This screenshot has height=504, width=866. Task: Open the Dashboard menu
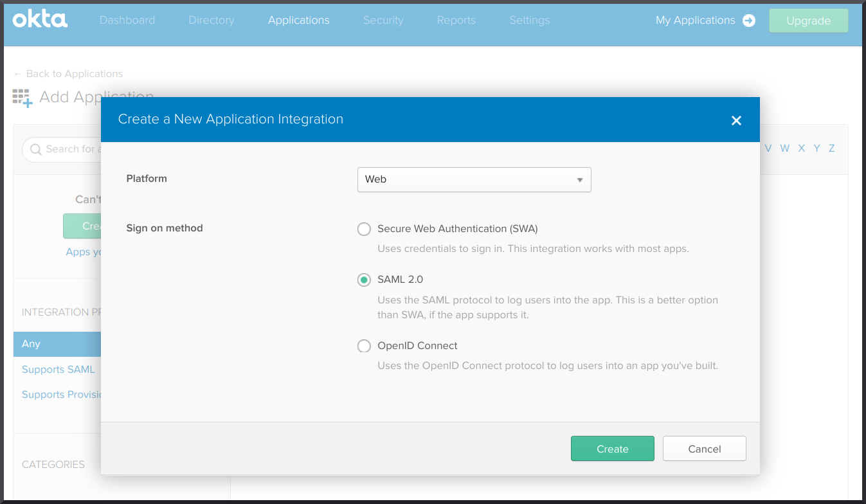click(x=127, y=20)
